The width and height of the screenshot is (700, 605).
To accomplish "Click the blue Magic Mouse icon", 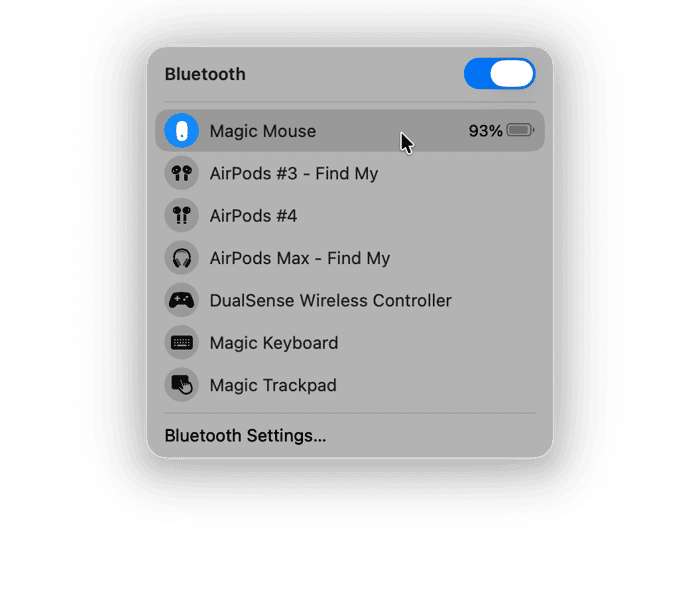I will 181,131.
